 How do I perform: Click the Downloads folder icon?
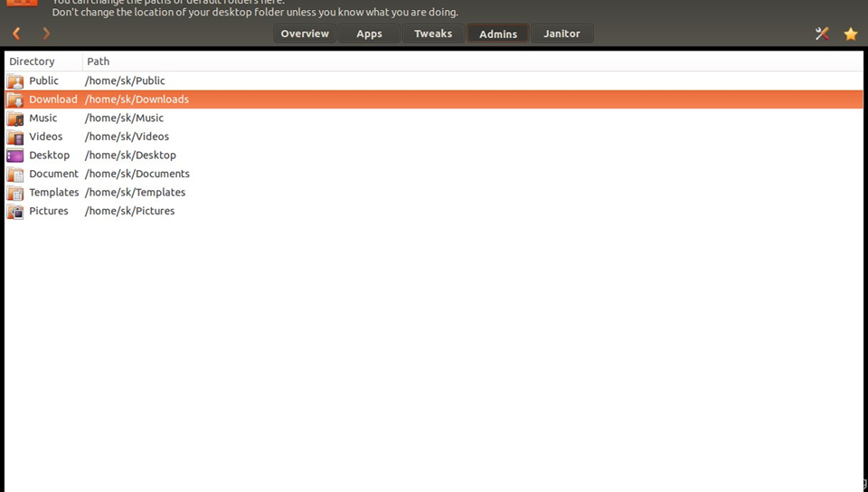tap(15, 99)
